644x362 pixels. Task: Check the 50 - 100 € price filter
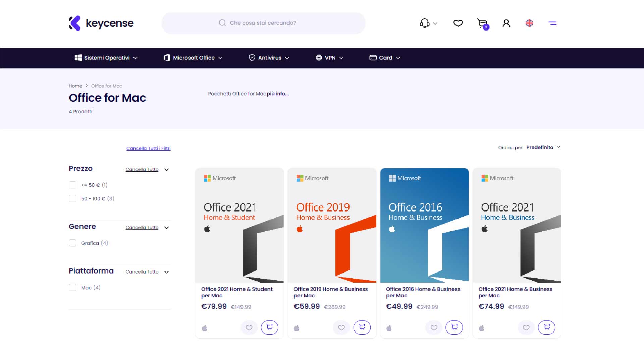point(72,199)
